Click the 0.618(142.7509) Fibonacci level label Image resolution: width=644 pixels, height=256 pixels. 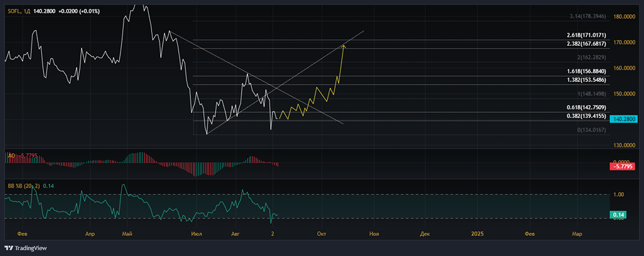pyautogui.click(x=586, y=108)
